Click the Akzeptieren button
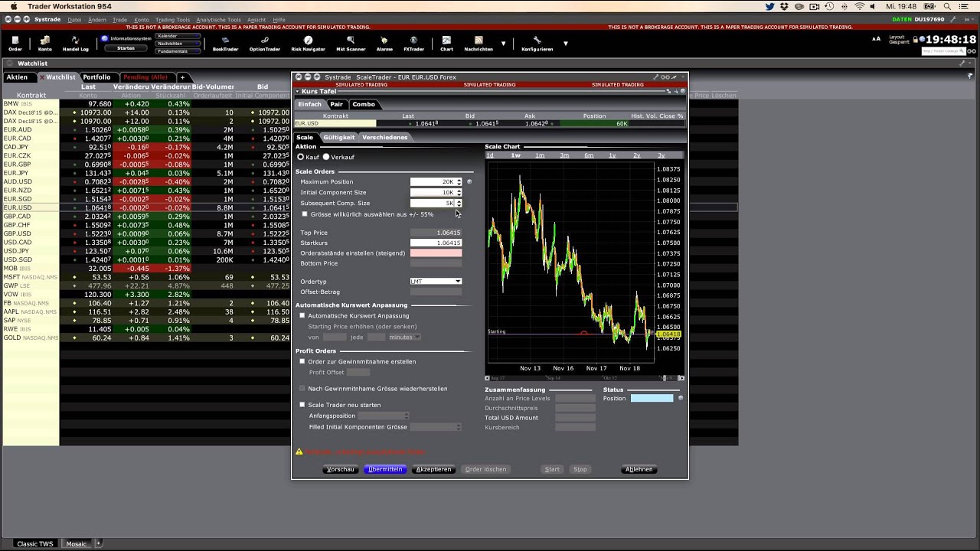 [433, 469]
